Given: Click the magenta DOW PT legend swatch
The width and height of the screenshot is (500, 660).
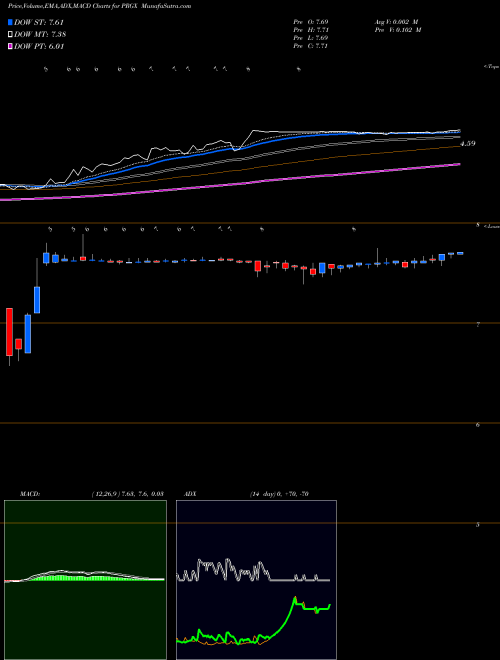Looking at the screenshot, I should pyautogui.click(x=10, y=46).
